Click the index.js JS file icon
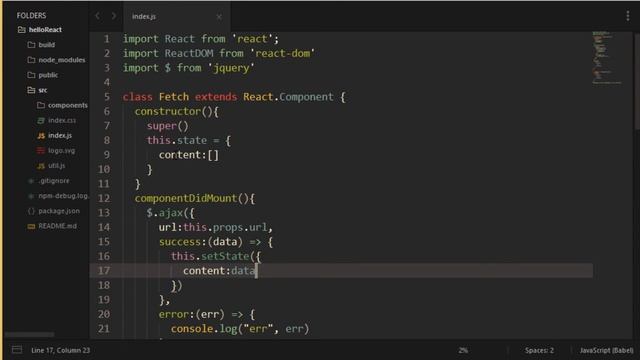The height and width of the screenshot is (360, 640). [41, 136]
